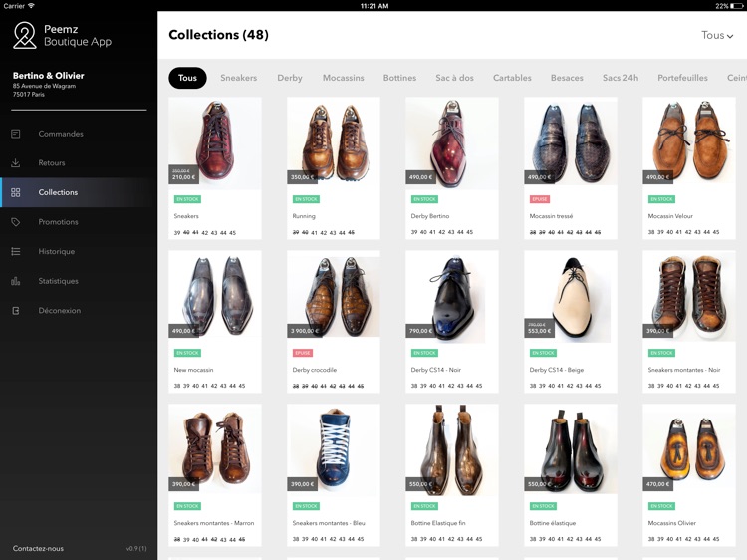
Task: Click the "New mocassin" product name
Action: click(193, 370)
